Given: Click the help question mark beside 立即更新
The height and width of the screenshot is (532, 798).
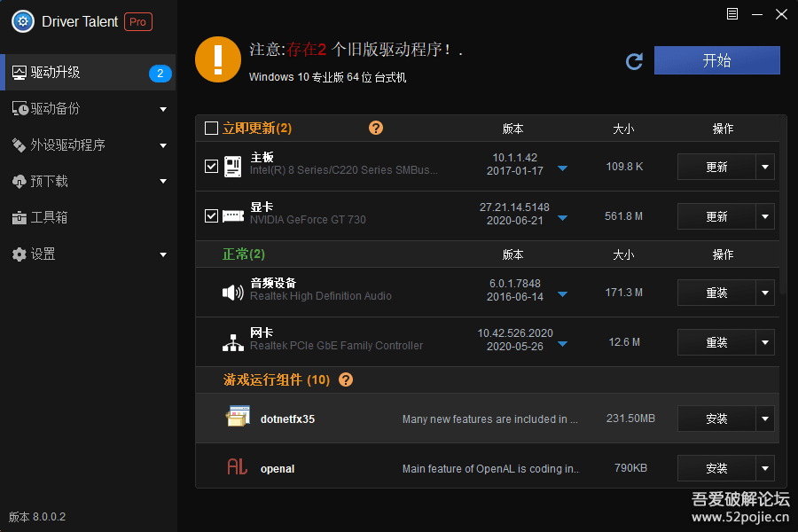Looking at the screenshot, I should click(x=376, y=128).
